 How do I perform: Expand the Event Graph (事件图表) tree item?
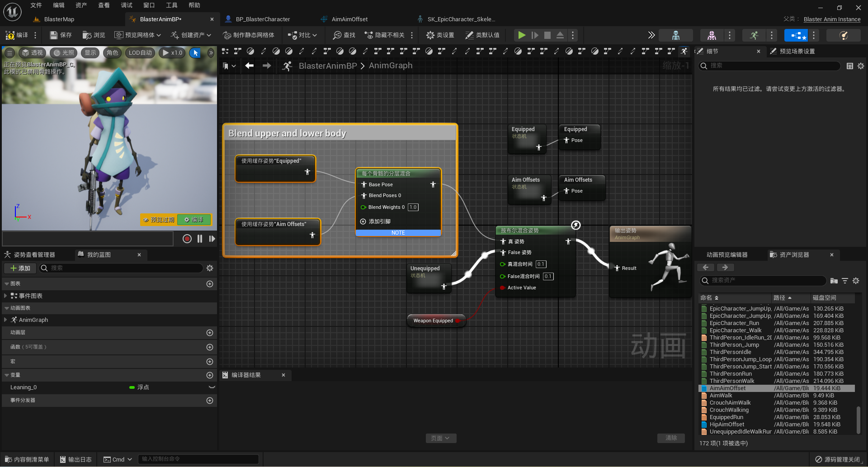[5, 296]
